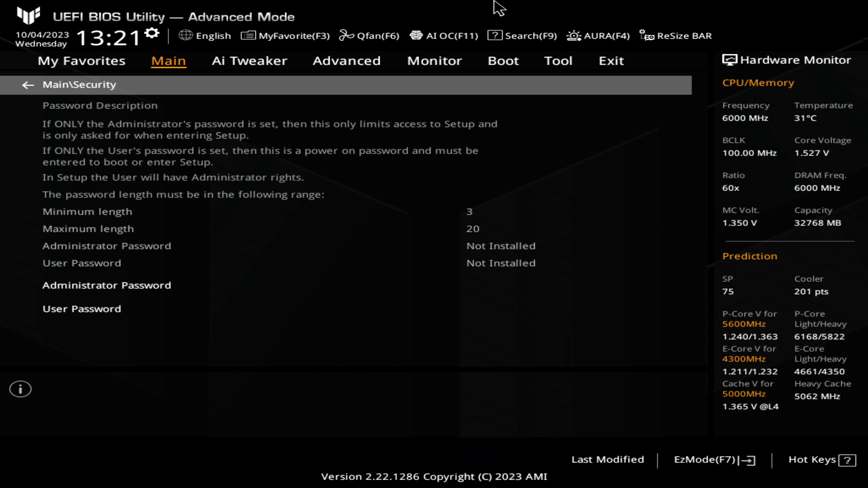Screen dimensions: 868x488
Task: Click Administrator Password to set
Action: click(106, 285)
